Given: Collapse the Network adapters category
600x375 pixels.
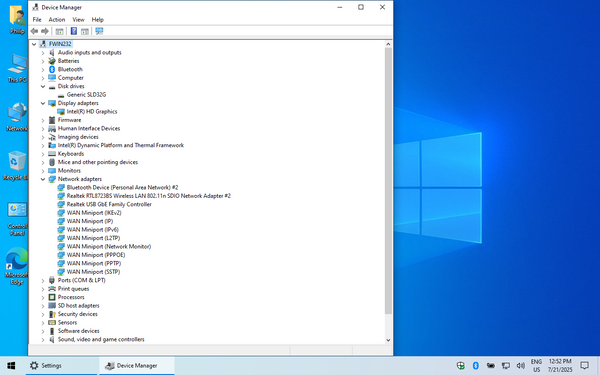Looking at the screenshot, I should pyautogui.click(x=43, y=179).
